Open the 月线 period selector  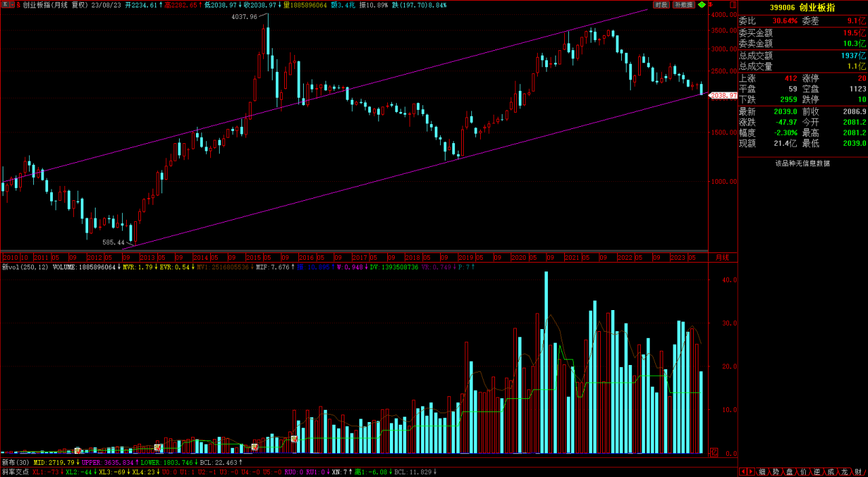pos(723,258)
